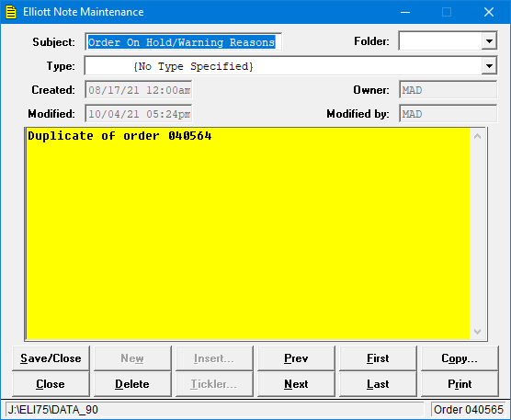511x420 pixels.
Task: Click the Save/Close button
Action: 51,358
